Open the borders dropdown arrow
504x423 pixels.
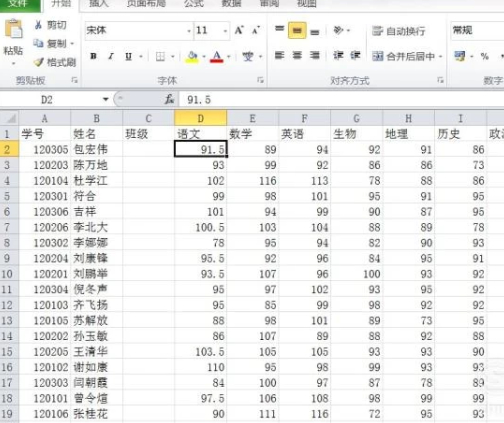(x=173, y=57)
